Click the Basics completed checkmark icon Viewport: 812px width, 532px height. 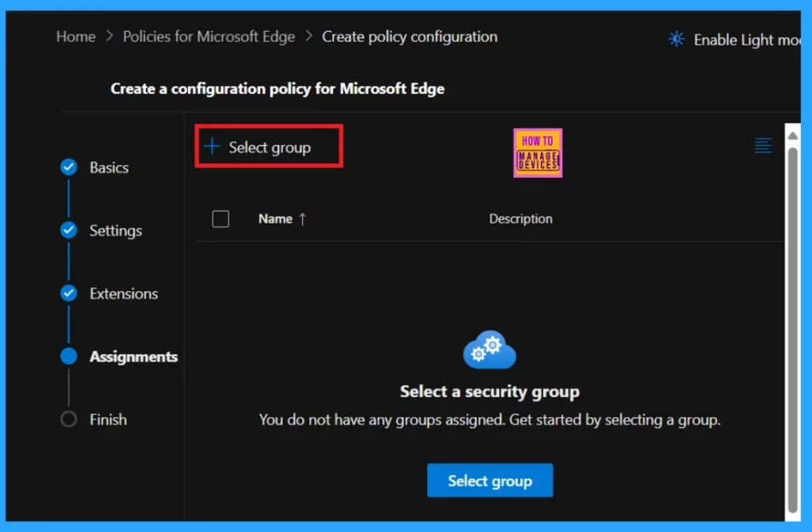tap(68, 166)
